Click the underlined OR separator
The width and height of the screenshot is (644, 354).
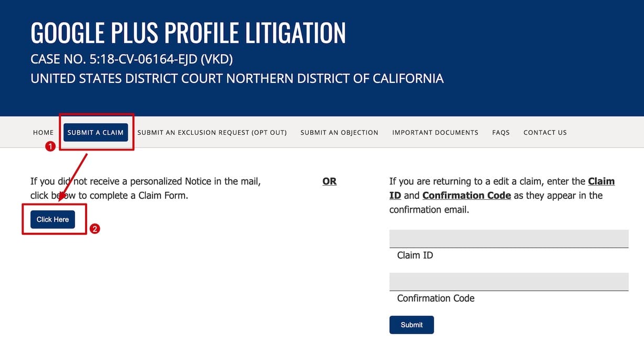click(330, 181)
